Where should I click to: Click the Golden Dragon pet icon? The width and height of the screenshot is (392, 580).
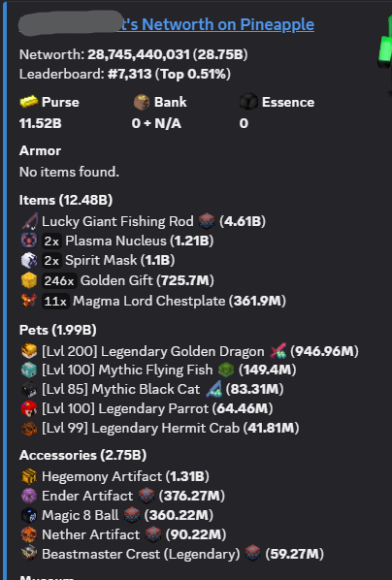coord(29,351)
